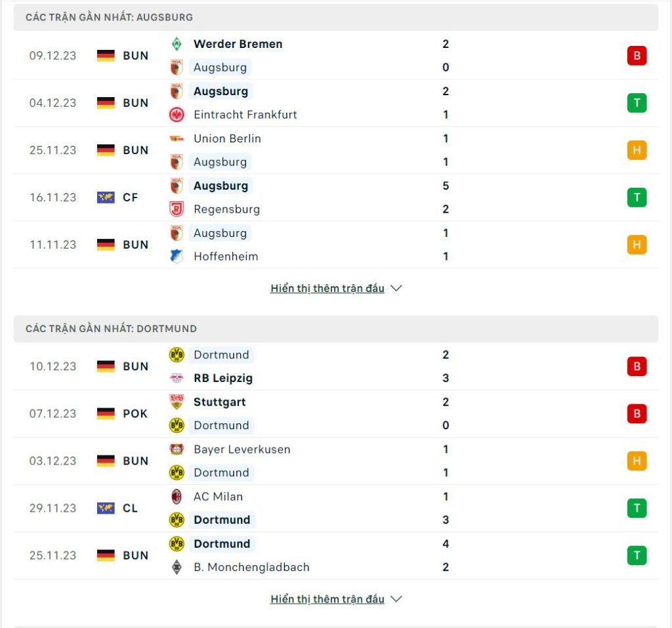
Task: Click the Werder Bremen club crest icon
Action: click(x=177, y=44)
